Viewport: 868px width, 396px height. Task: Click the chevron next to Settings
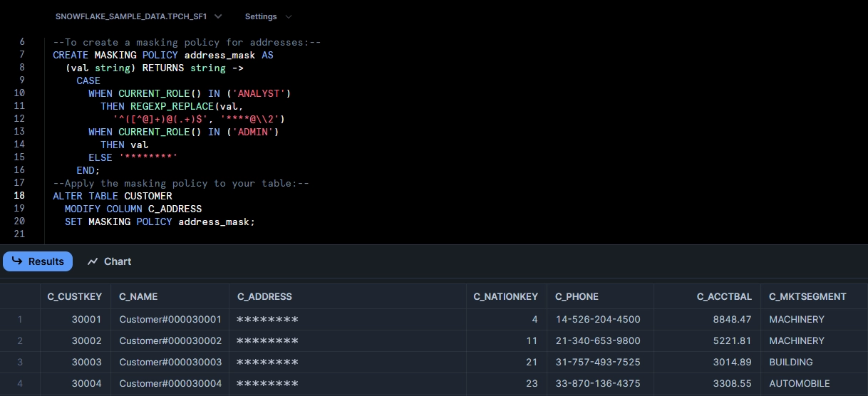point(288,16)
